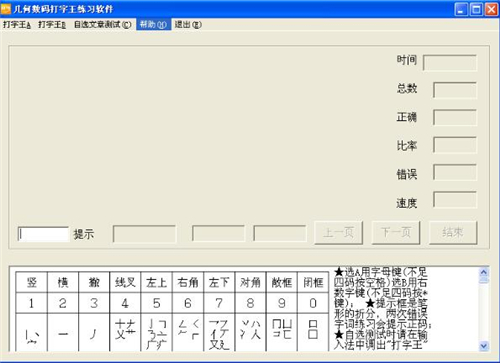Click the 速度 value field

click(x=455, y=200)
